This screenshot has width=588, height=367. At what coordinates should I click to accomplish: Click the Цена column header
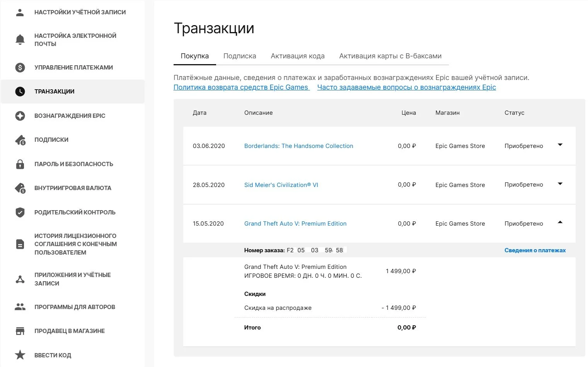pyautogui.click(x=409, y=113)
